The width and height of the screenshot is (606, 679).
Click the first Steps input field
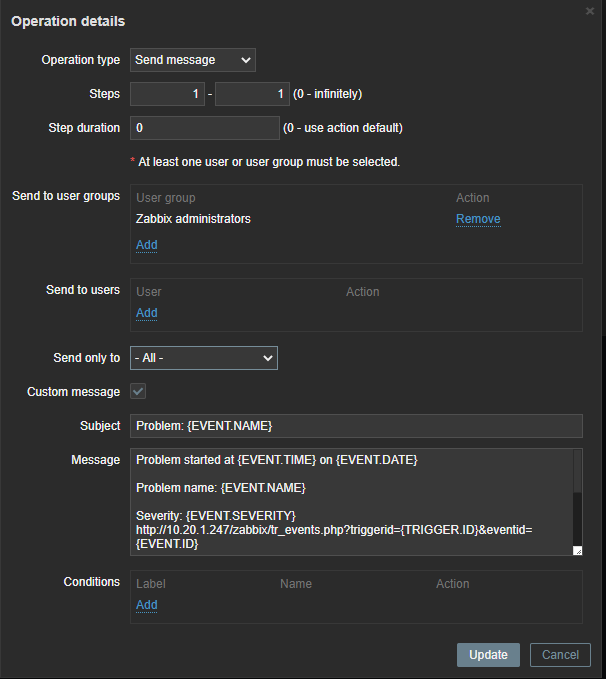(x=169, y=94)
